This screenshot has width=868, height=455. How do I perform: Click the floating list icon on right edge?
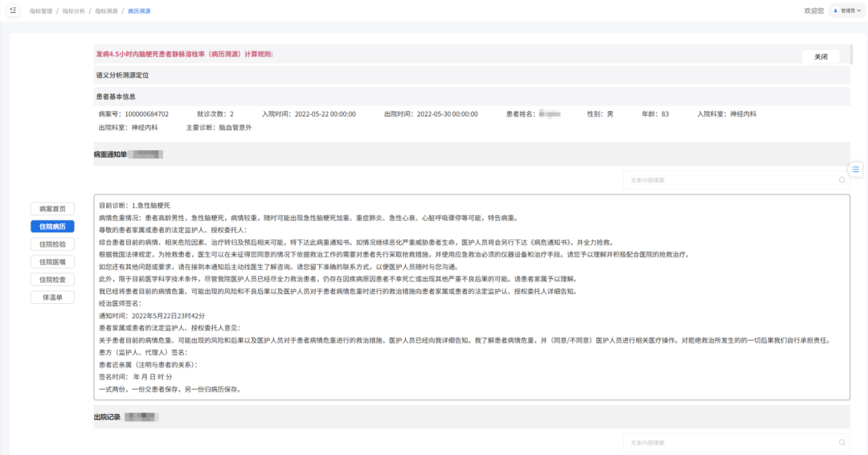856,169
